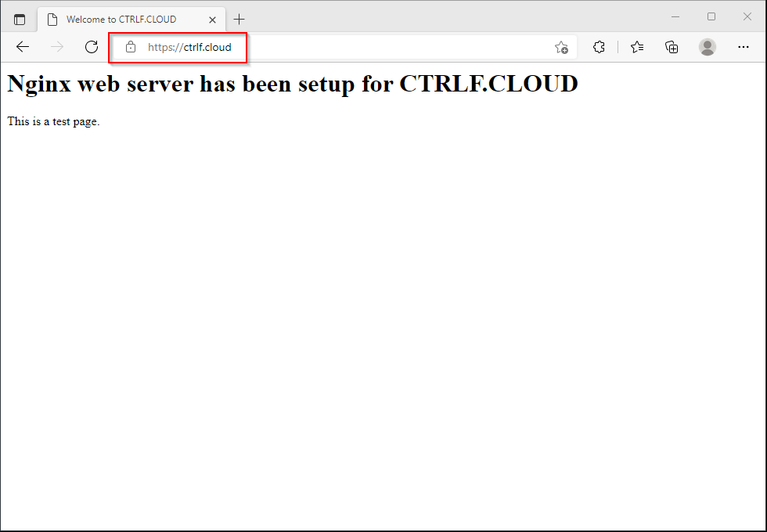Open the Favorites list

(x=637, y=47)
